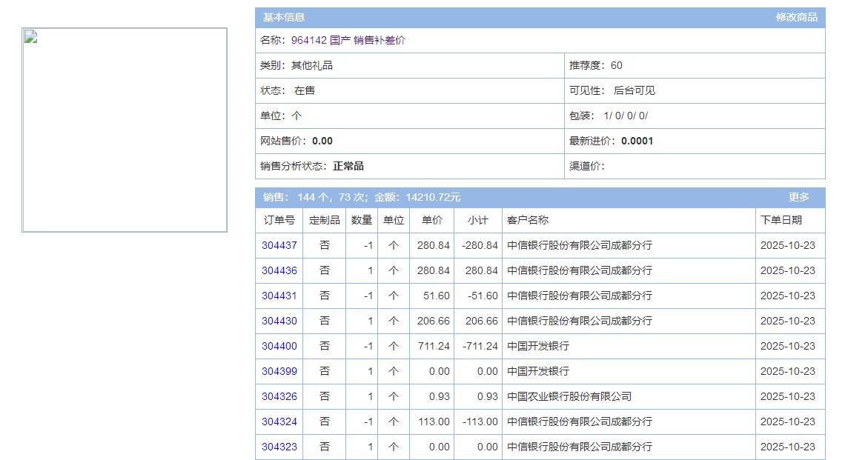Open order number 304400
868x460 pixels.
[x=279, y=346]
